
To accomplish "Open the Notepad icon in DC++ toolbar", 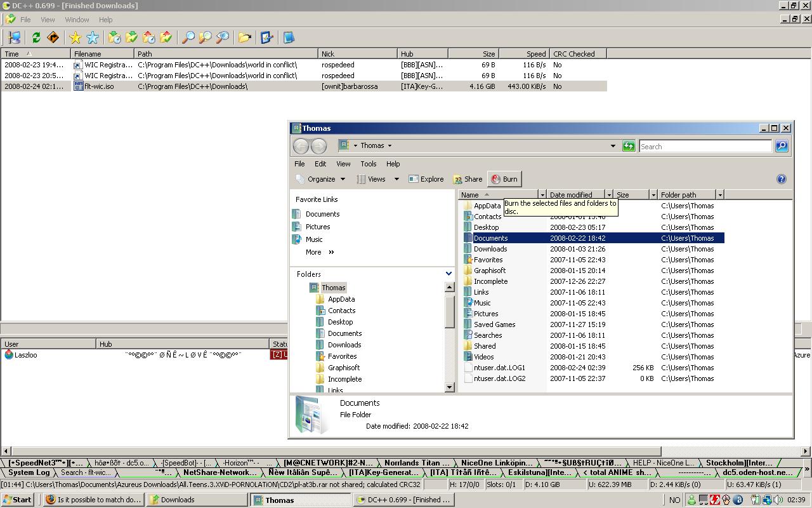I will coord(289,38).
